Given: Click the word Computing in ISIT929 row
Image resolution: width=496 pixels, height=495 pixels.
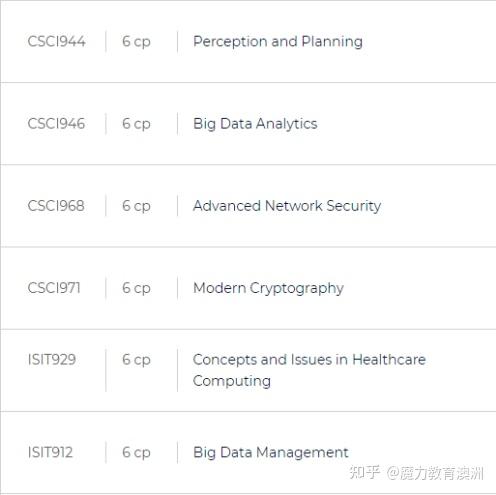Looking at the screenshot, I should coord(232,381).
